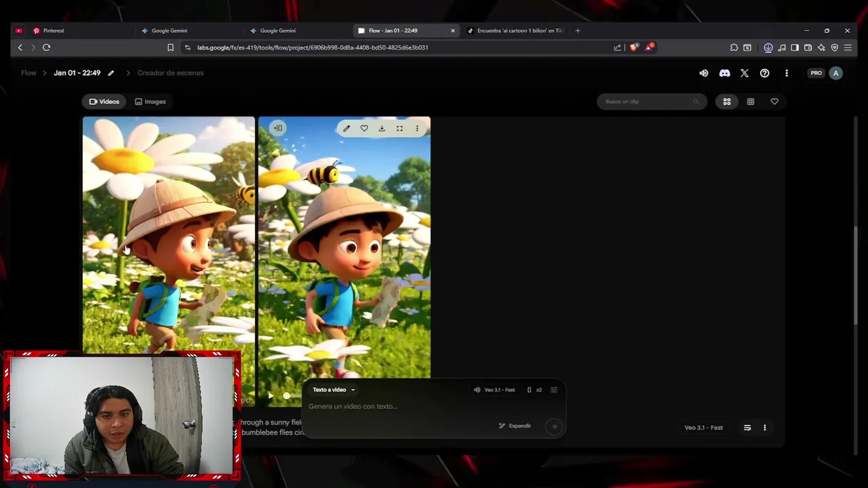Open browser extensions puzzle icon
The image size is (868, 488).
click(734, 47)
